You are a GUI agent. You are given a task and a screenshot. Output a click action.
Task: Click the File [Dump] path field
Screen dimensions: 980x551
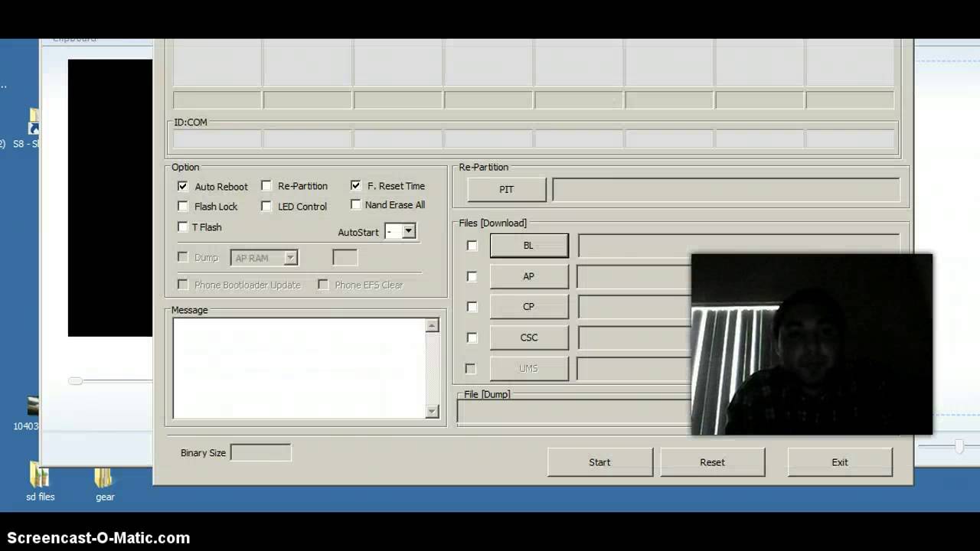(574, 412)
